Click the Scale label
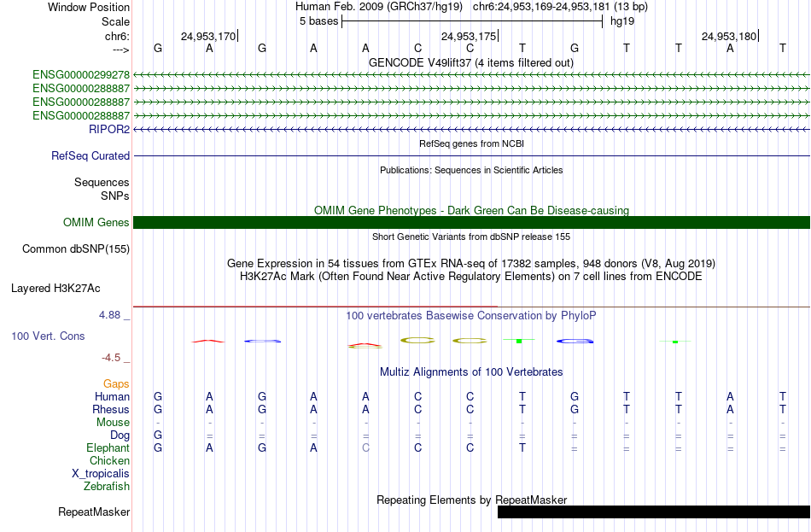Screen dimensions: 811x532 (115, 21)
